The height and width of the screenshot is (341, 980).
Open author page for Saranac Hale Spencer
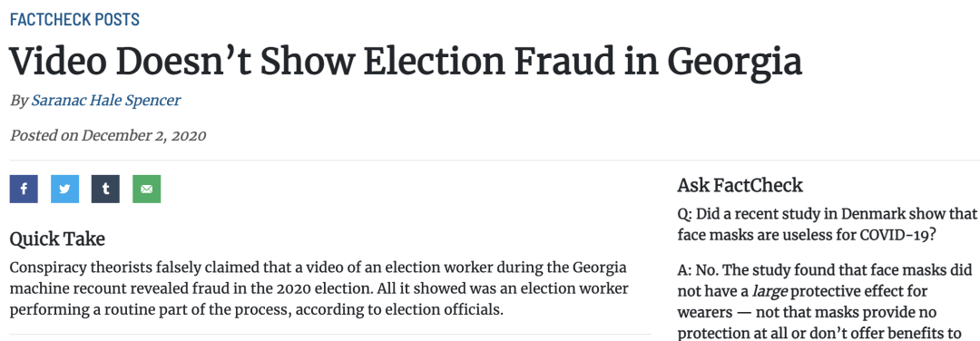105,100
